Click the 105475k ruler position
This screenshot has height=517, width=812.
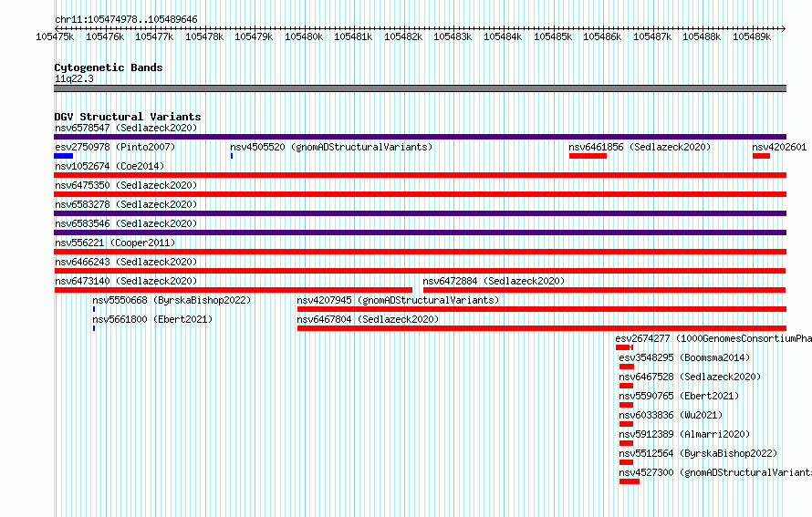tap(55, 36)
